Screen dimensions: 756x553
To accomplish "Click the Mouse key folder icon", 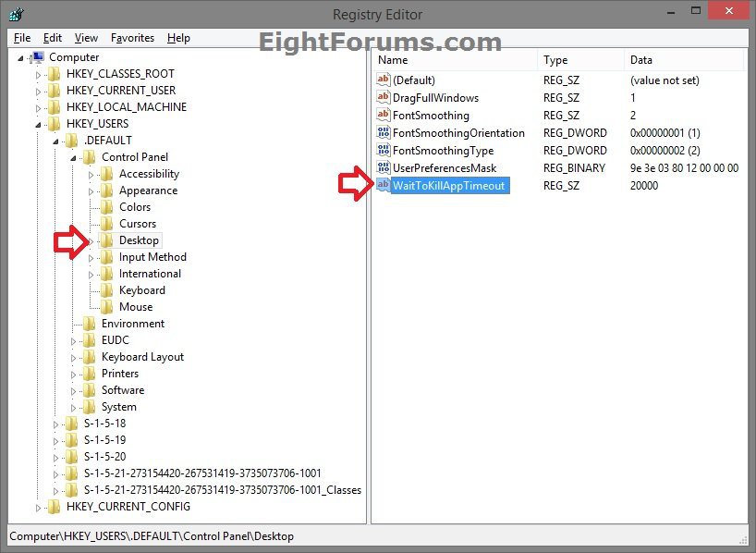I will tap(107, 307).
